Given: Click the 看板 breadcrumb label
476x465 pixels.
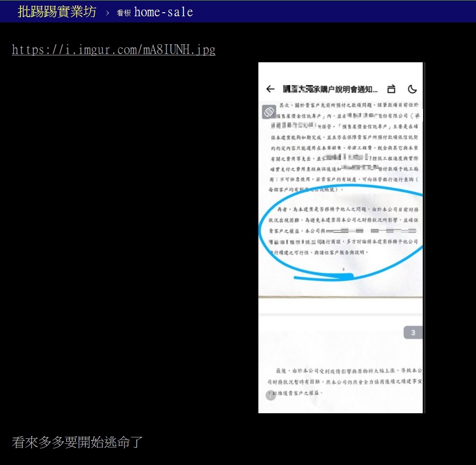Looking at the screenshot, I should tap(123, 13).
